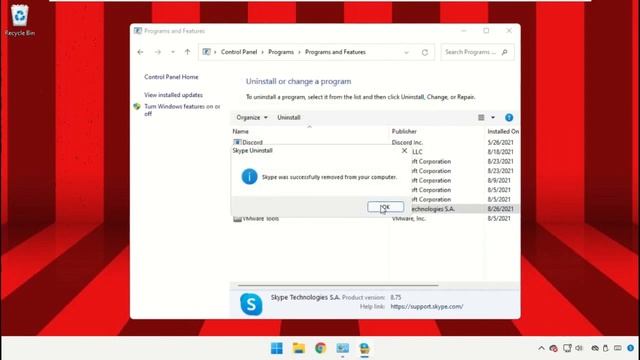Viewport: 640px width, 360px height.
Task: Click the USB device tray icon
Action: pos(606,348)
